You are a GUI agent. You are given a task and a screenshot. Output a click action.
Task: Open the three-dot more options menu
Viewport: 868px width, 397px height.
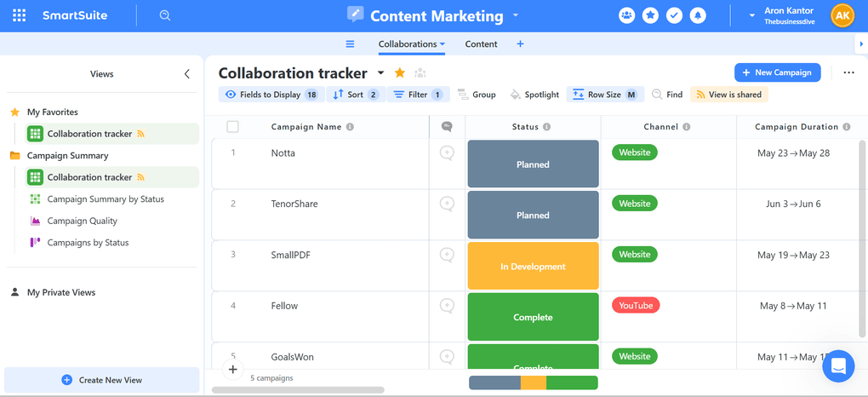click(848, 72)
